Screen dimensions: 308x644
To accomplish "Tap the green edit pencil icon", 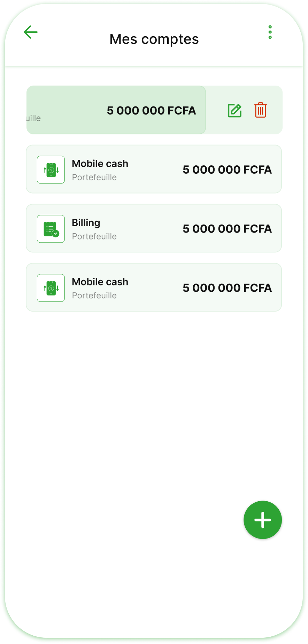I will click(x=235, y=110).
